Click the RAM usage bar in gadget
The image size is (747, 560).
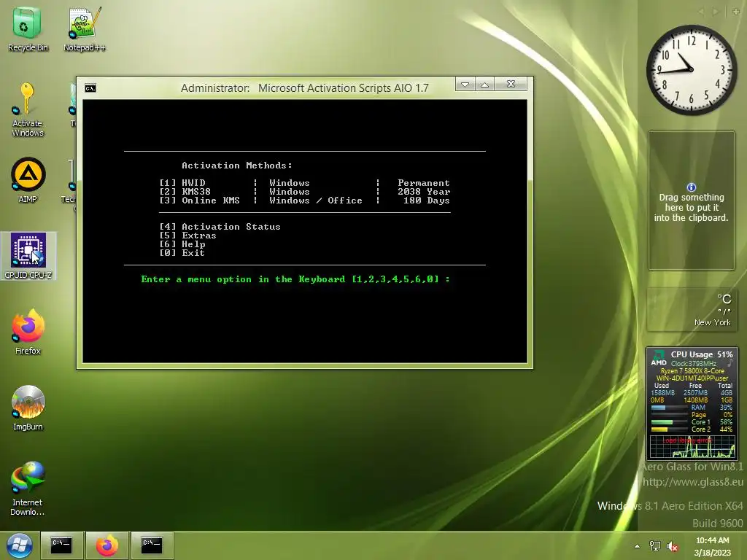coord(668,408)
